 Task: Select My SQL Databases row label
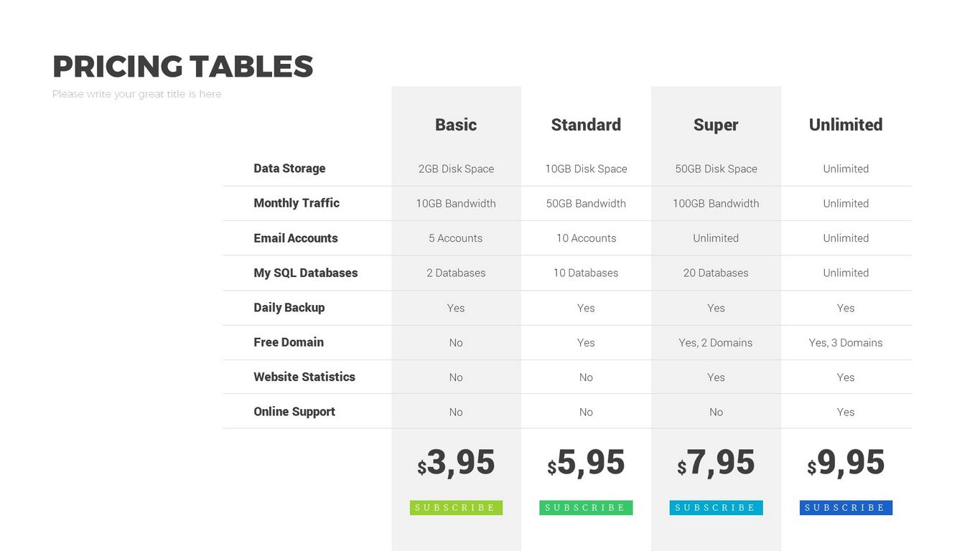pos(306,273)
